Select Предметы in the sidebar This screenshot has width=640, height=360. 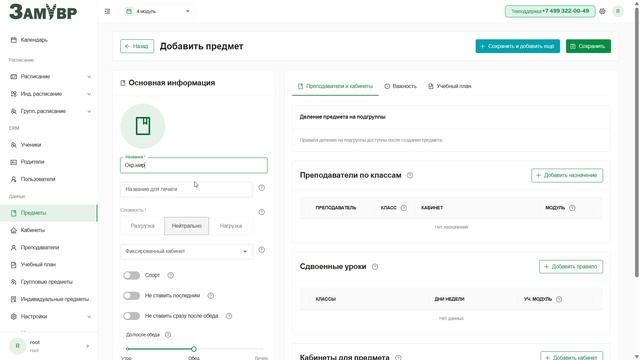[x=49, y=213]
